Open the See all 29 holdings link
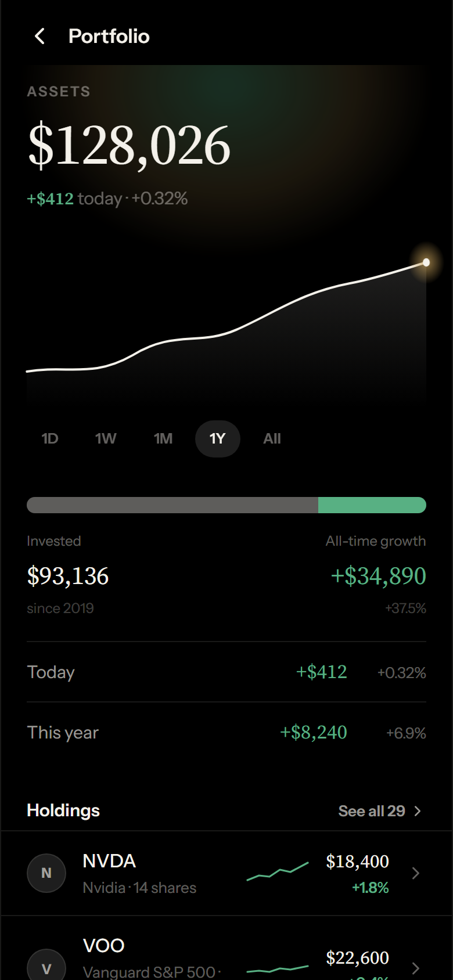 (372, 811)
